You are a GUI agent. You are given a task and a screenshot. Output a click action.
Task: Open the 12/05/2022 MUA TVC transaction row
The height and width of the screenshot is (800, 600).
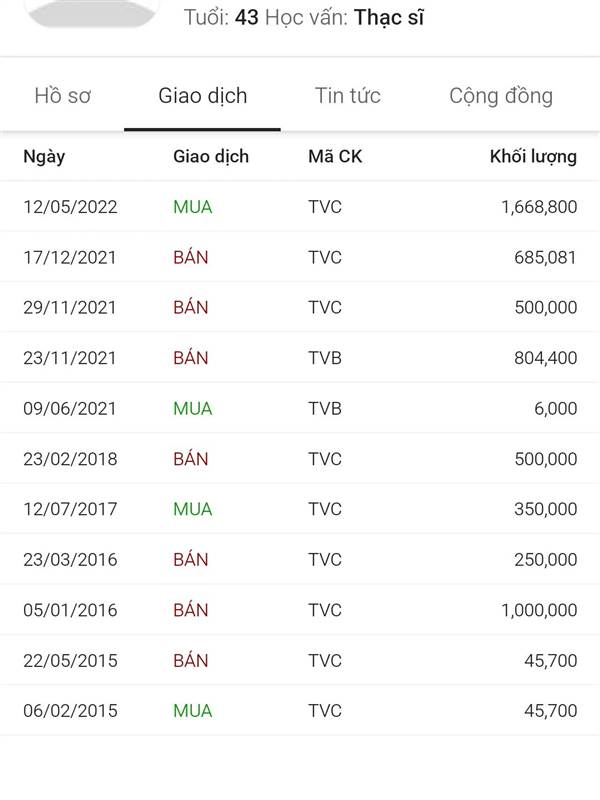(x=300, y=207)
